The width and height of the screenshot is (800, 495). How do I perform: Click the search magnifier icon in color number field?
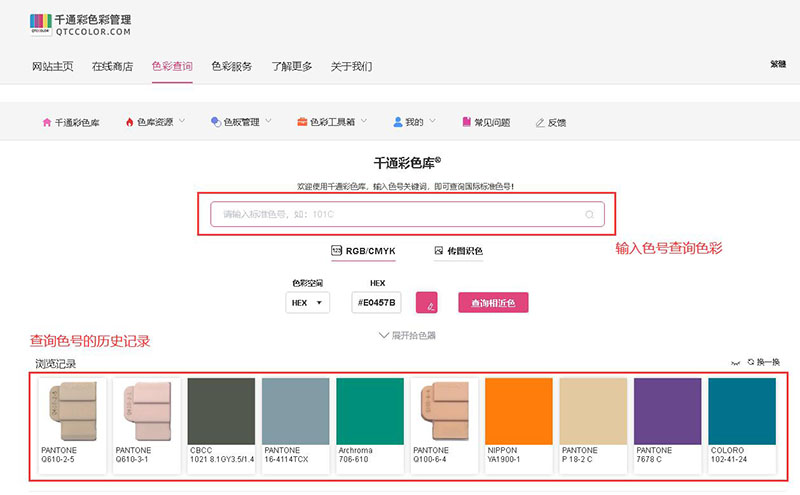click(x=590, y=214)
